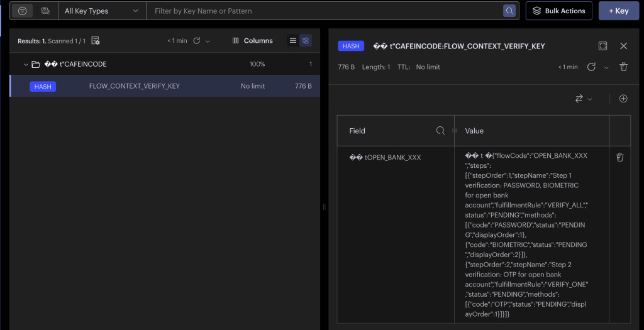Switch to search by values mode icon
The height and width of the screenshot is (330, 644).
45,11
